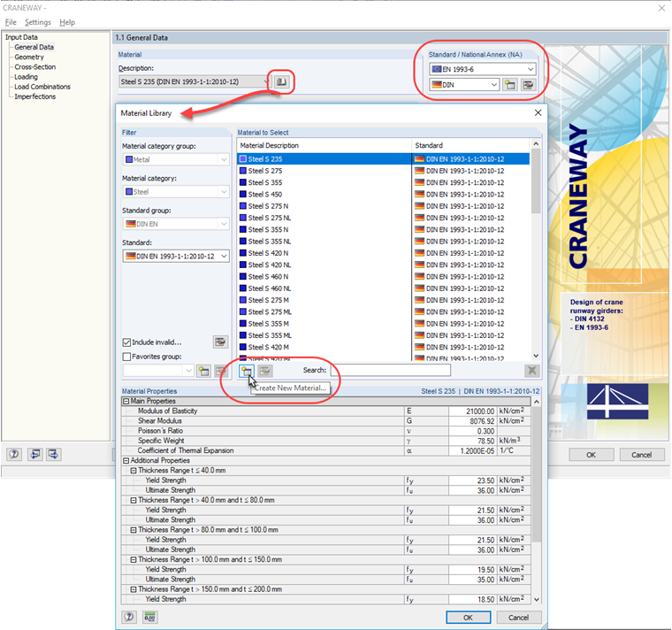Click material list scrollbar down arrow
Image resolution: width=672 pixels, height=630 pixels.
pos(536,356)
